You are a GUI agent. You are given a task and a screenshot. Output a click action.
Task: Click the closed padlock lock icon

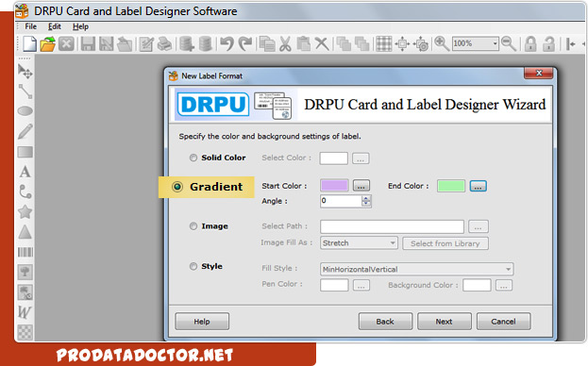pos(530,43)
